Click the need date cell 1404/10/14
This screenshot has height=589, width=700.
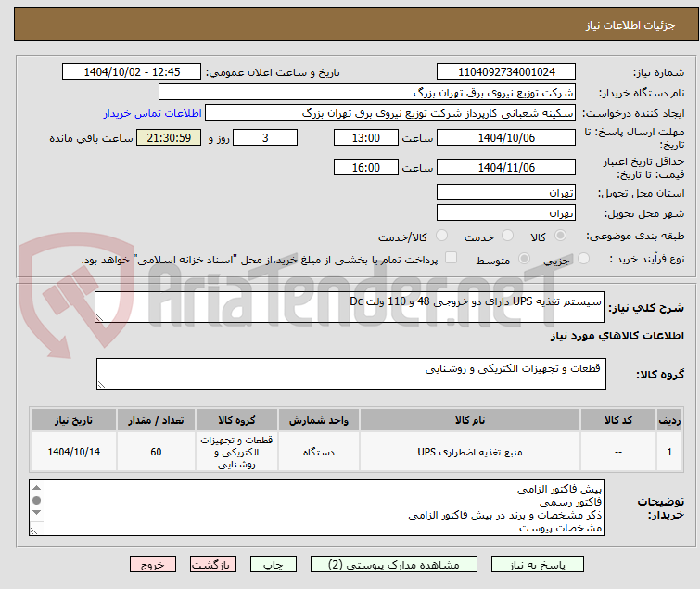tap(73, 452)
